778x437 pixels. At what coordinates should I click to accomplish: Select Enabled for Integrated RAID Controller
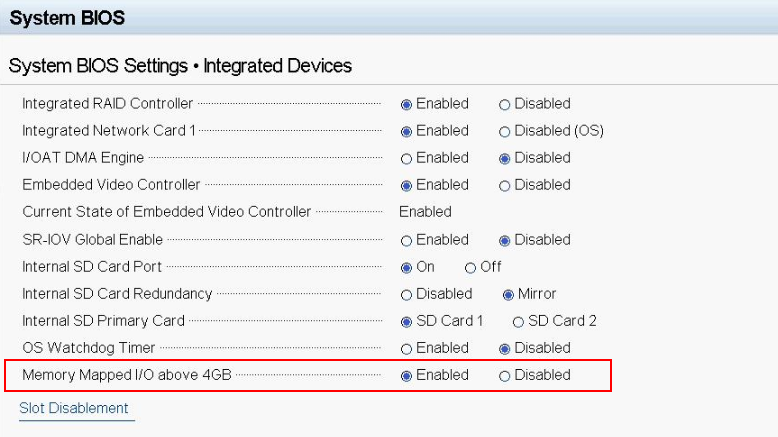[x=406, y=104]
